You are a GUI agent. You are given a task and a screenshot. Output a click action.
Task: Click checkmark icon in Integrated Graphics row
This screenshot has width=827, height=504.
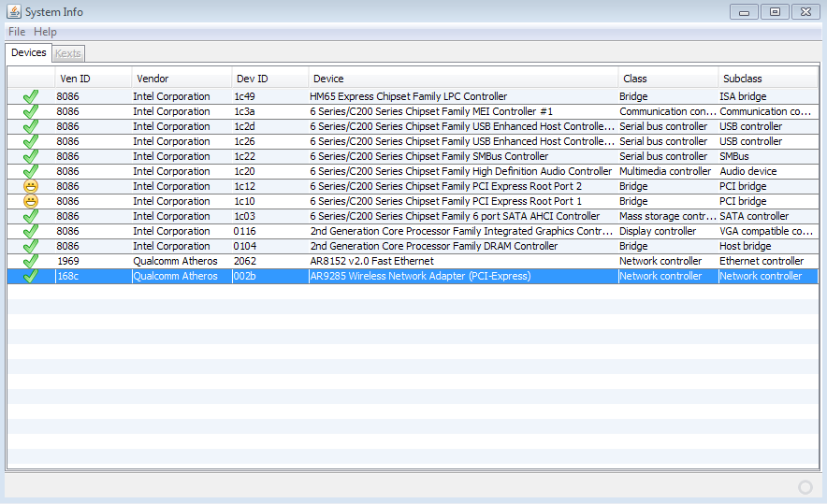click(x=31, y=231)
